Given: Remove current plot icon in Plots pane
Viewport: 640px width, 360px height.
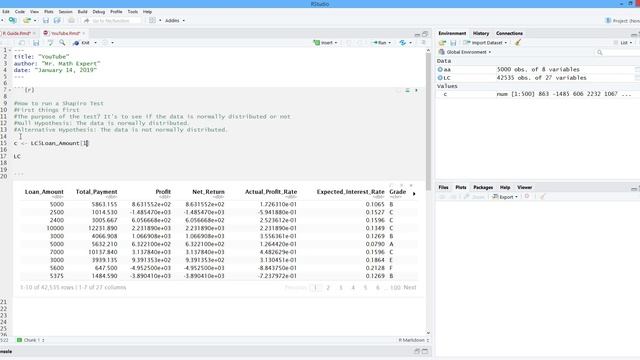Looking at the screenshot, I should coord(527,197).
